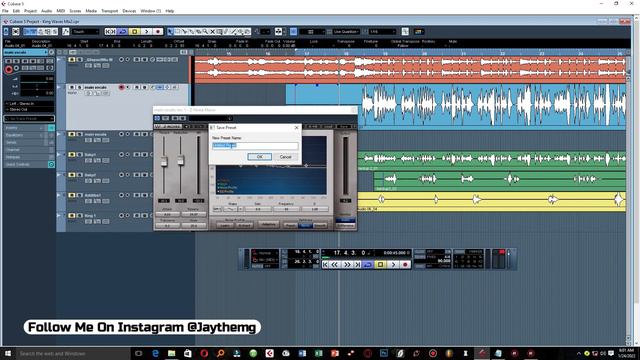Screen dimensions: 640x360
Task: Open the Inserts tab in Inspector
Action: pyautogui.click(x=24, y=128)
